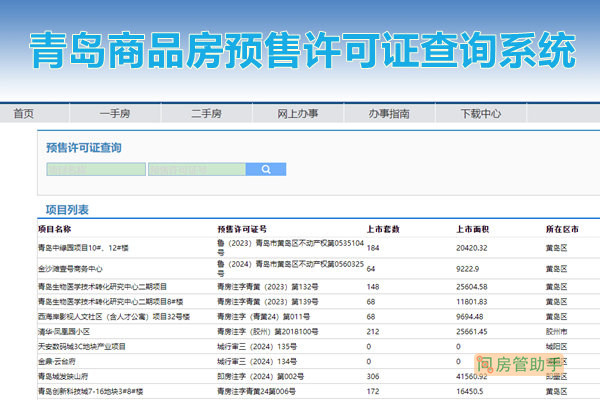Select permit 青房注字（青黄24）第011号
Image resolution: width=600 pixels, height=400 pixels.
pyautogui.click(x=264, y=317)
